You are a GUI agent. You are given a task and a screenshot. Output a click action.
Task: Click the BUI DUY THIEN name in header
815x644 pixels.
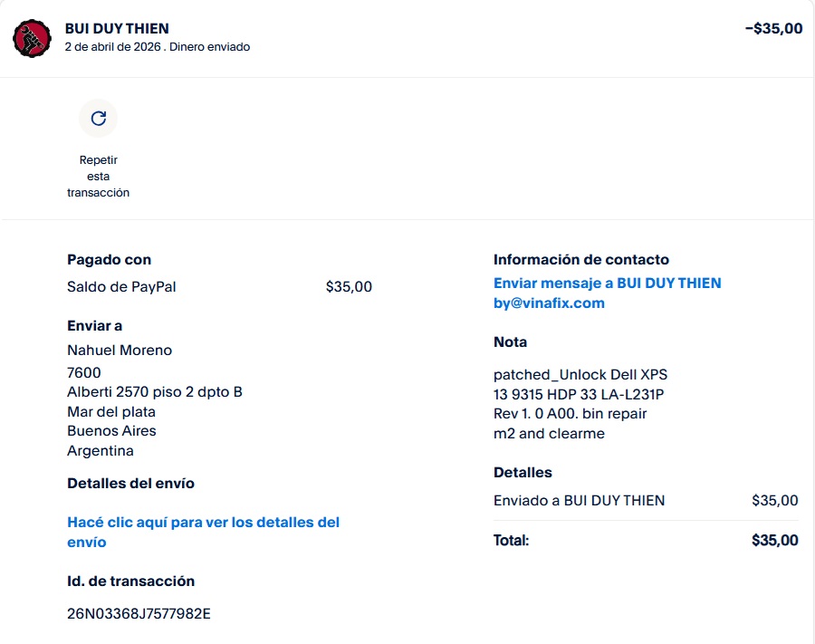(x=117, y=29)
